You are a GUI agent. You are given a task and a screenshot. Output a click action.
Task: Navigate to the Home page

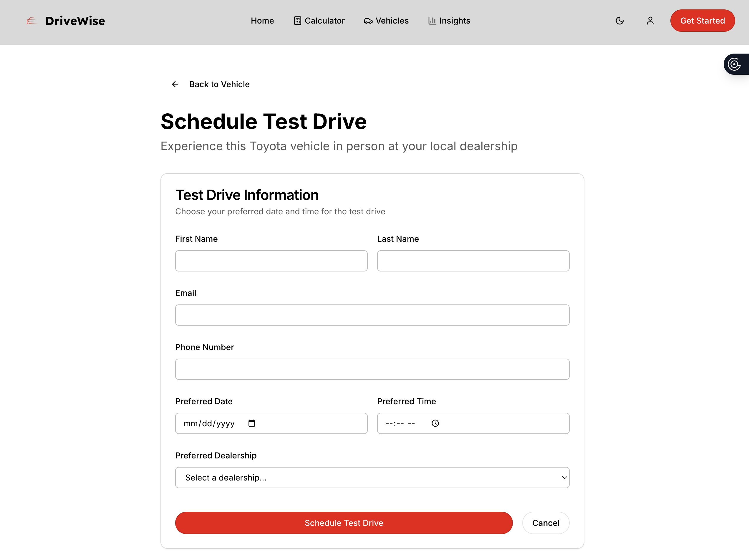click(x=262, y=21)
